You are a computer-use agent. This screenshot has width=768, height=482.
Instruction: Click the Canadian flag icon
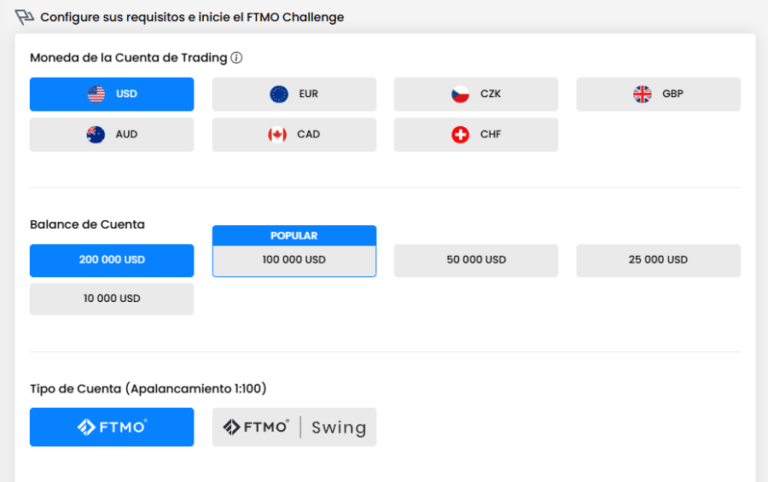tap(277, 134)
